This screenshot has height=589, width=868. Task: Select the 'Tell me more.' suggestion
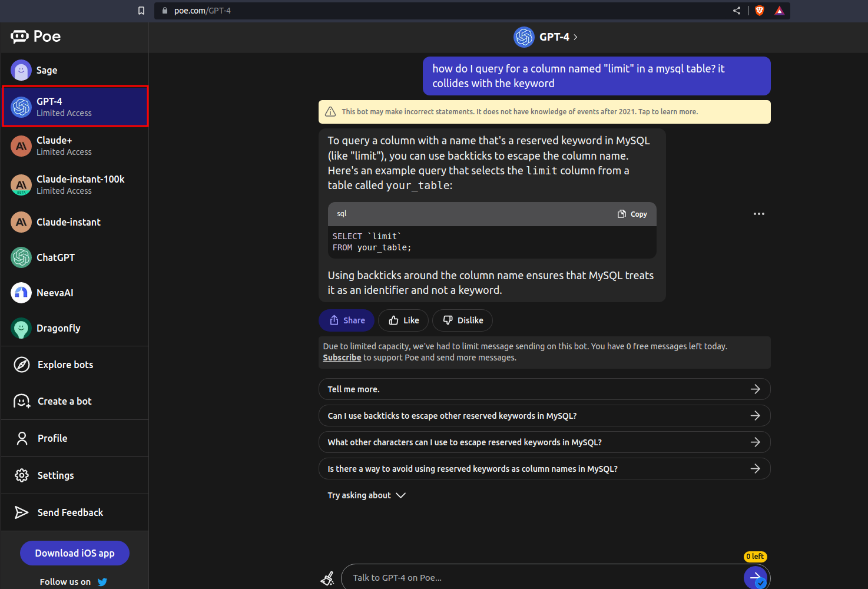(545, 389)
